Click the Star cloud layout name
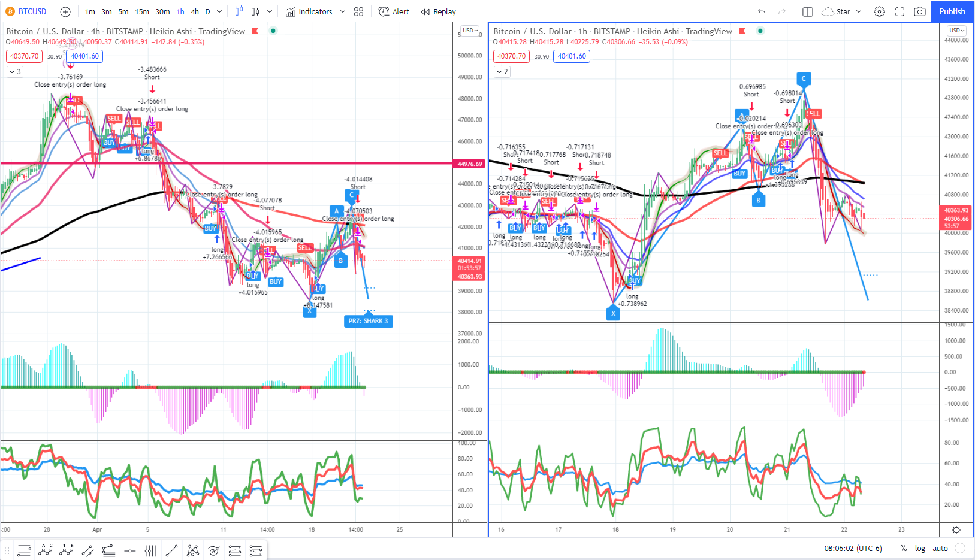Screen dimensions: 975x560 coord(836,11)
